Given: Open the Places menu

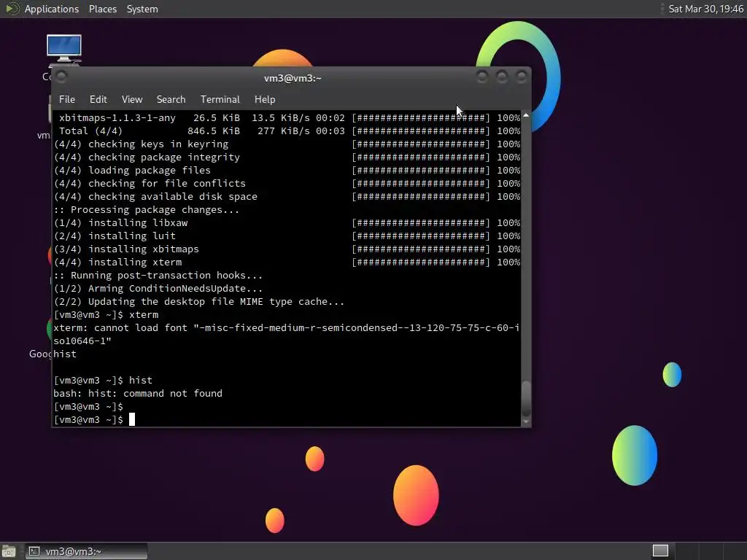Looking at the screenshot, I should click(x=102, y=9).
